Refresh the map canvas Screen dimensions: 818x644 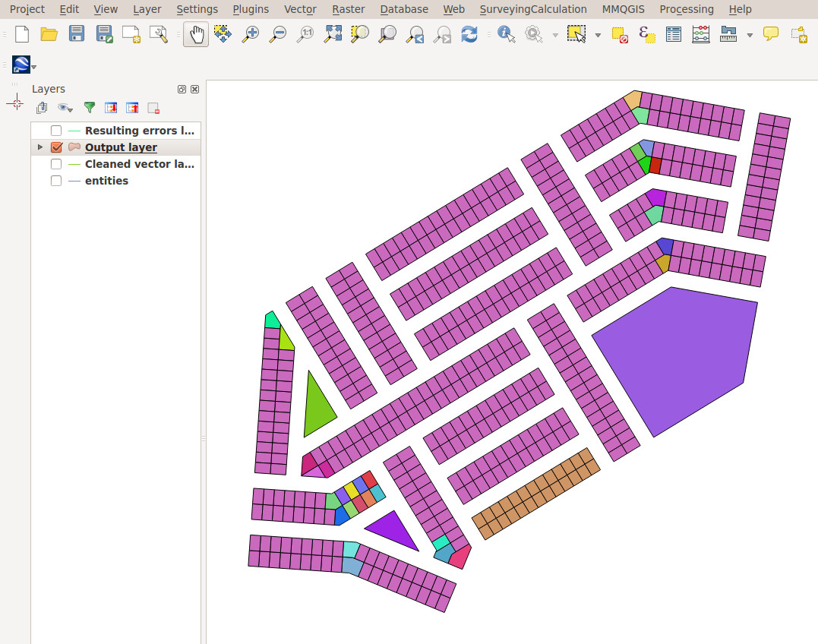[469, 34]
